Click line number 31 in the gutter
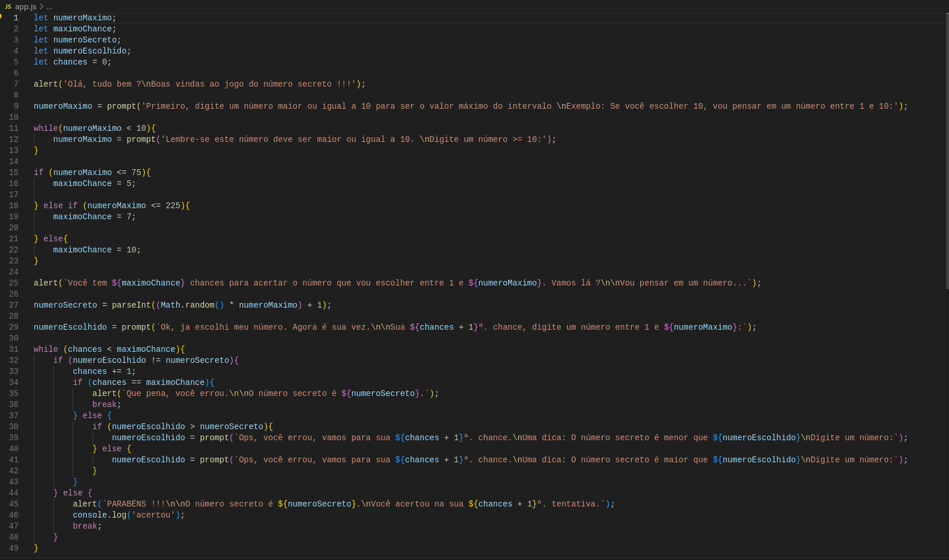 coord(13,349)
